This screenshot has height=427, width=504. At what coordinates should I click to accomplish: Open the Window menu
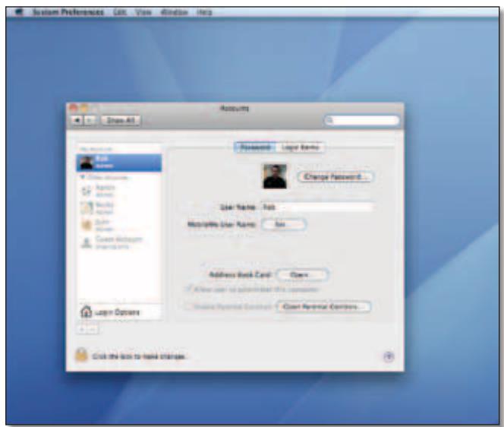point(174,12)
